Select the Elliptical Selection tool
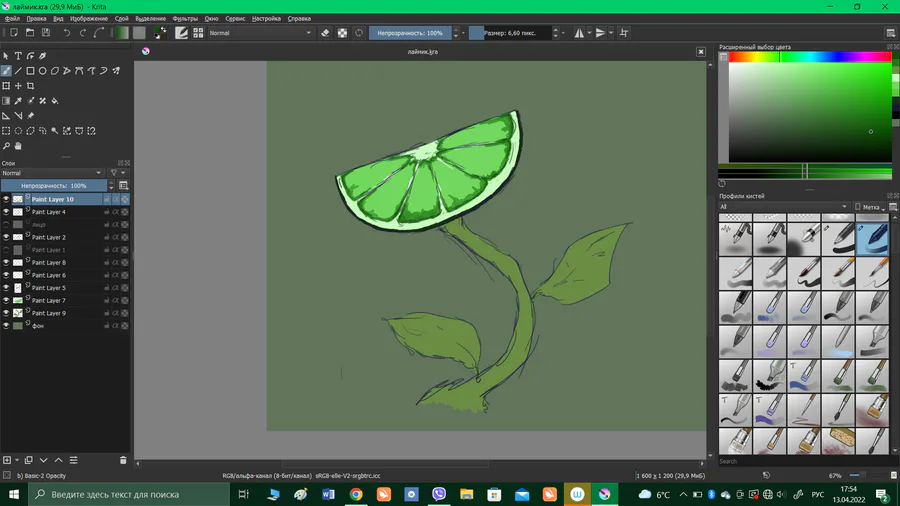Viewport: 900px width, 506px height. (18, 131)
